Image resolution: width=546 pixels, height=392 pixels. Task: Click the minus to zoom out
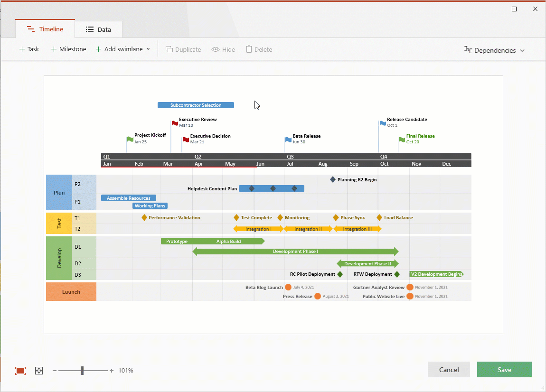click(54, 370)
